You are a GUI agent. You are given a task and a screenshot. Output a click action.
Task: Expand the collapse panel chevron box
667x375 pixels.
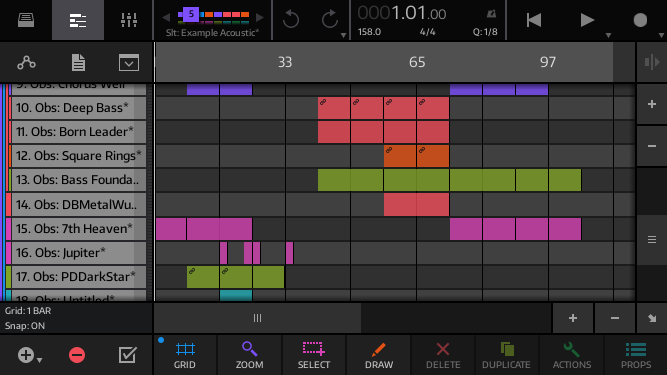pyautogui.click(x=128, y=63)
